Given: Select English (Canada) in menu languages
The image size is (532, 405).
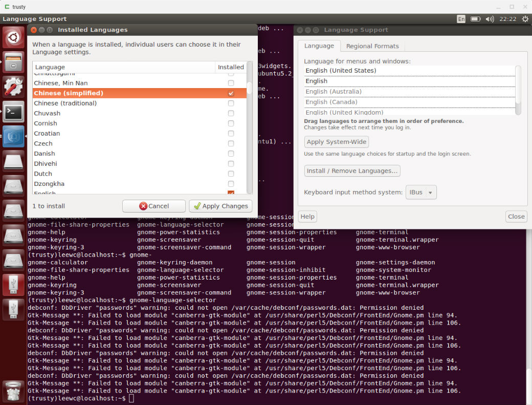Looking at the screenshot, I should pyautogui.click(x=410, y=102).
